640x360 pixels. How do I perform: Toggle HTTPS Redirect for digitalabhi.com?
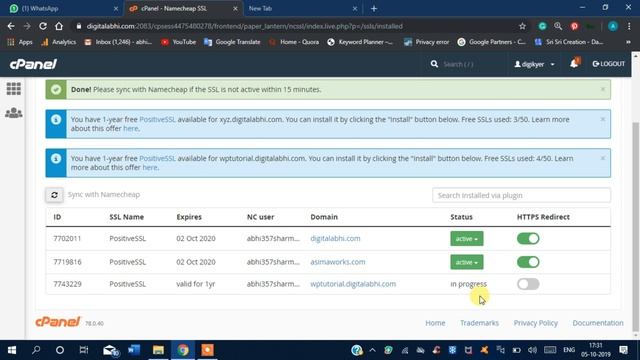[x=528, y=238]
